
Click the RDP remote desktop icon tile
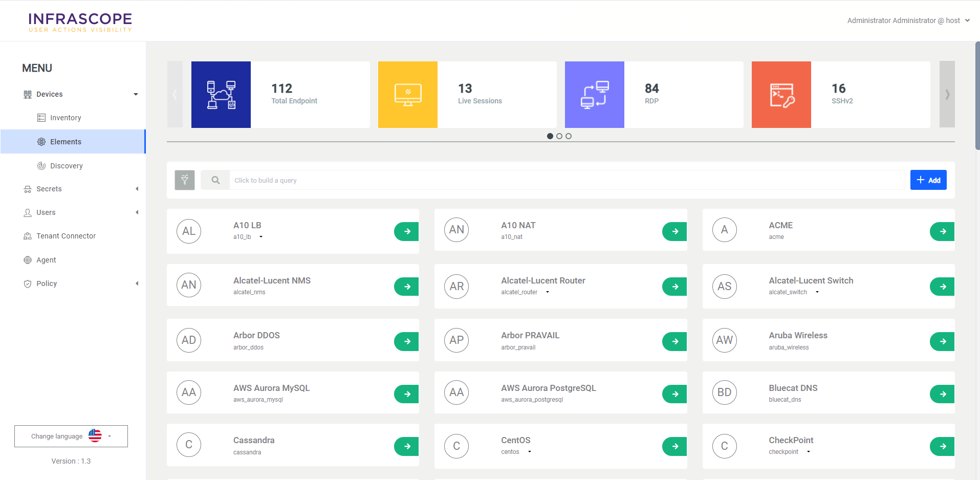(595, 95)
